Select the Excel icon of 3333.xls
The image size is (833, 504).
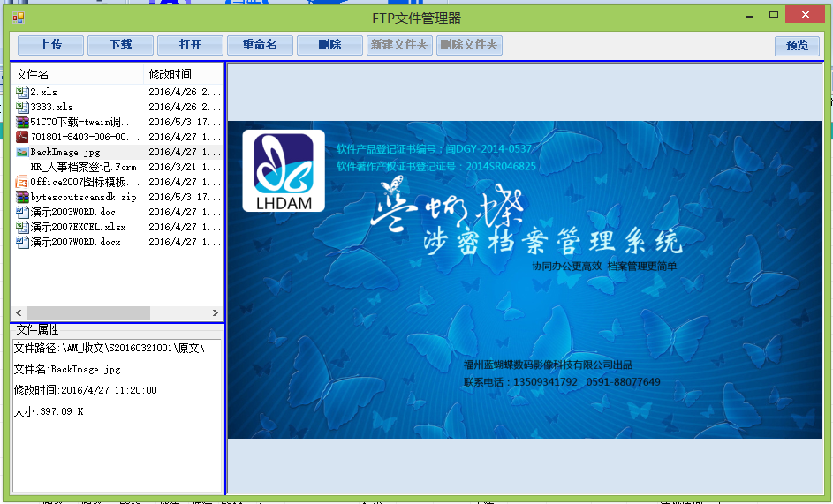(x=22, y=107)
